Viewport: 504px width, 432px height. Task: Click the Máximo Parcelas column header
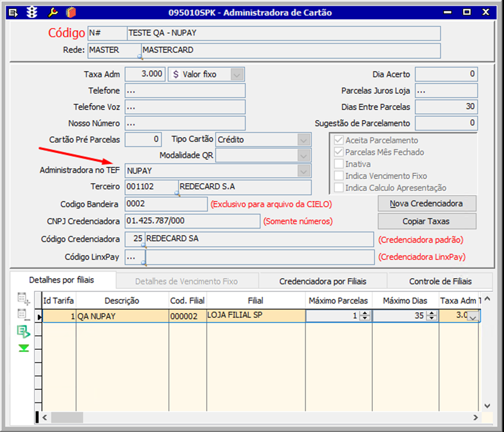point(339,301)
